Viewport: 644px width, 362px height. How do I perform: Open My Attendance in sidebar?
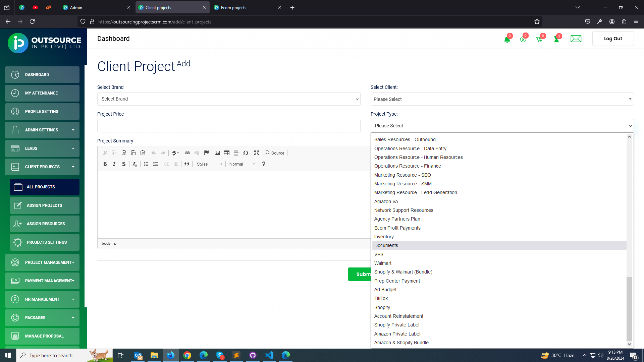coord(42,93)
